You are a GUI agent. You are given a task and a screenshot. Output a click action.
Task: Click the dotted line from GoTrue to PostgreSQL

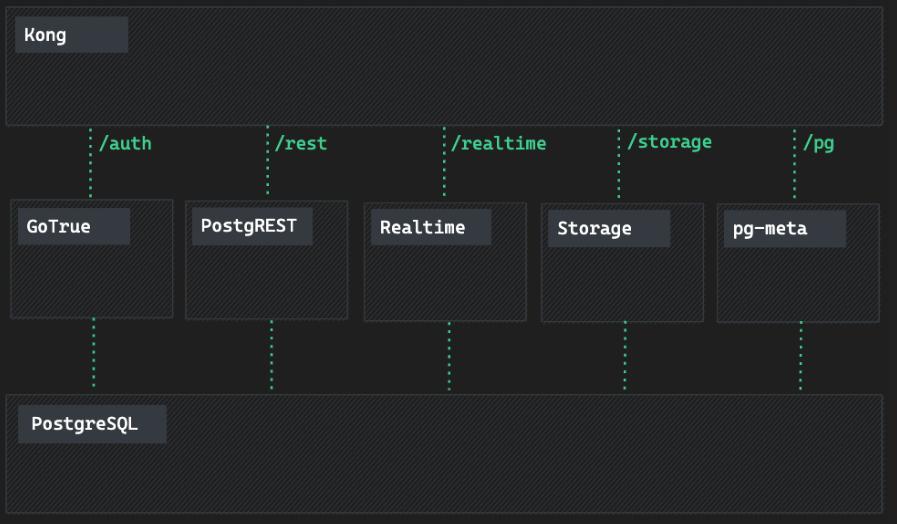click(x=94, y=355)
